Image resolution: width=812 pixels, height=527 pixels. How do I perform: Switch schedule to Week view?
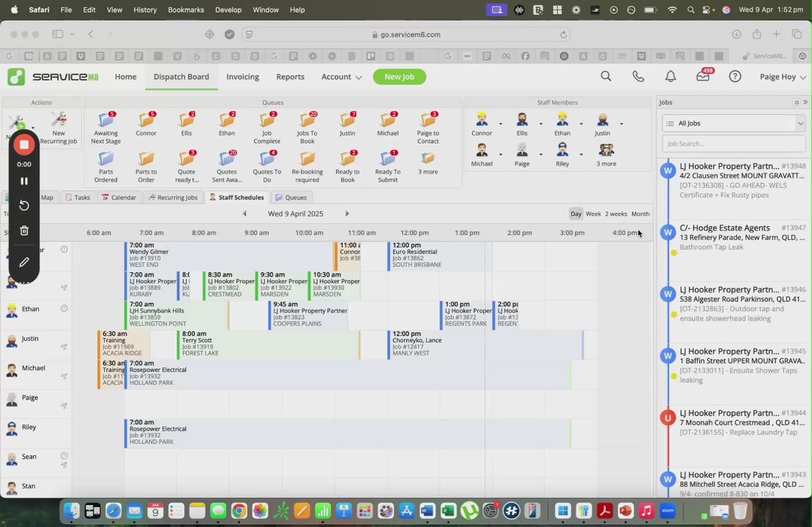(593, 214)
